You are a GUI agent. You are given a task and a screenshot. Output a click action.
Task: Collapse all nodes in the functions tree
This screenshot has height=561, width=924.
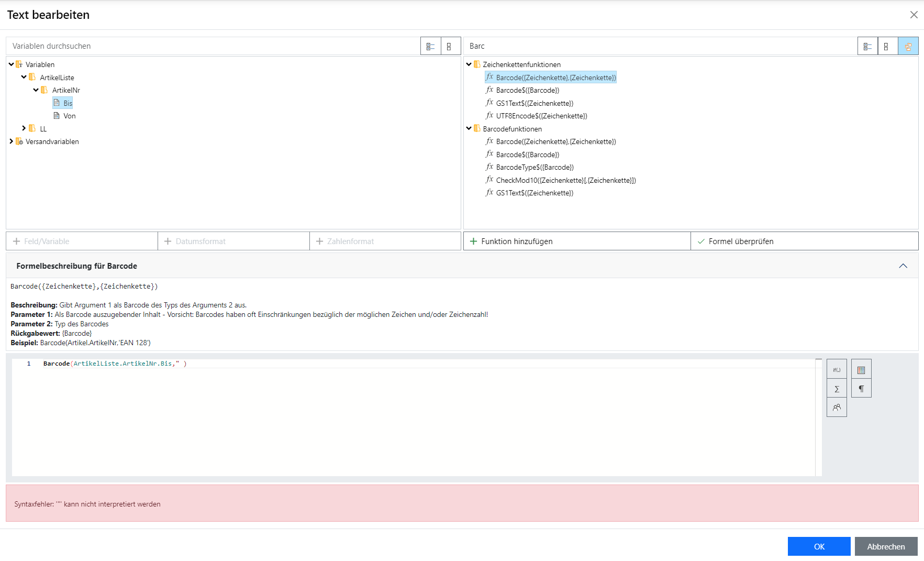886,46
